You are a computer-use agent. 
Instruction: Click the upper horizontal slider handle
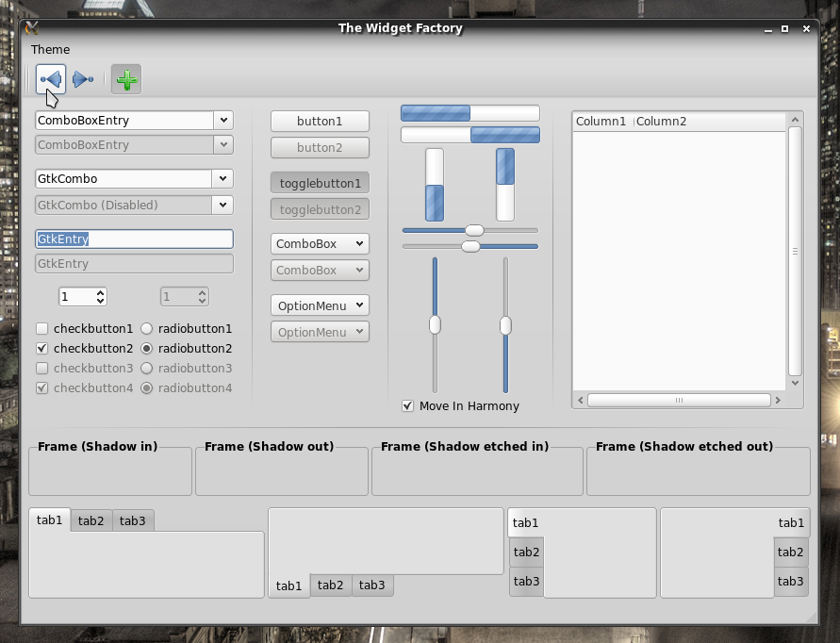click(x=474, y=230)
